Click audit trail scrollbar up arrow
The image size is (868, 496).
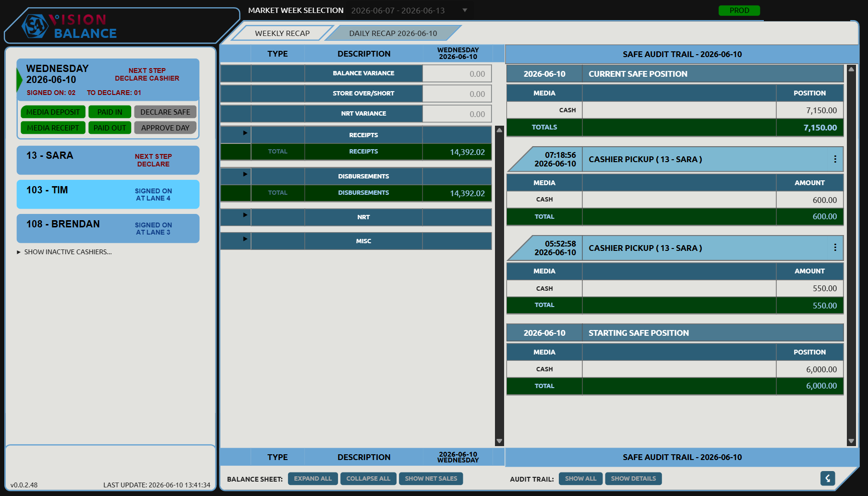pyautogui.click(x=851, y=69)
